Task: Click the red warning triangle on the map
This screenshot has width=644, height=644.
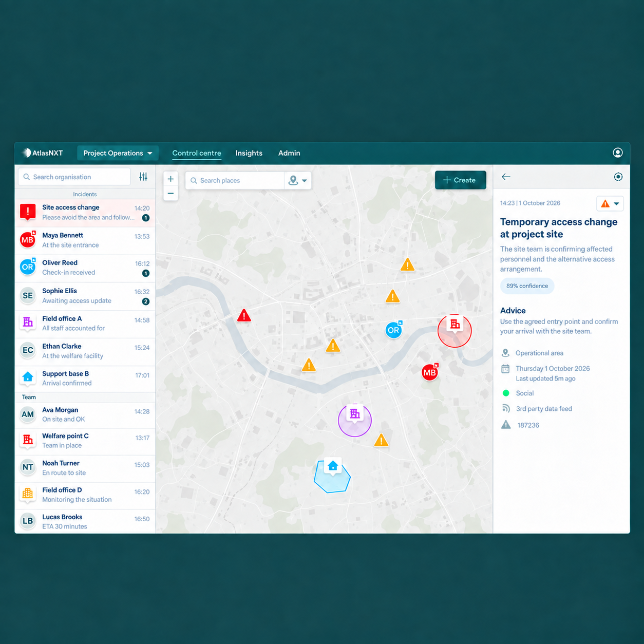Action: coord(244,315)
